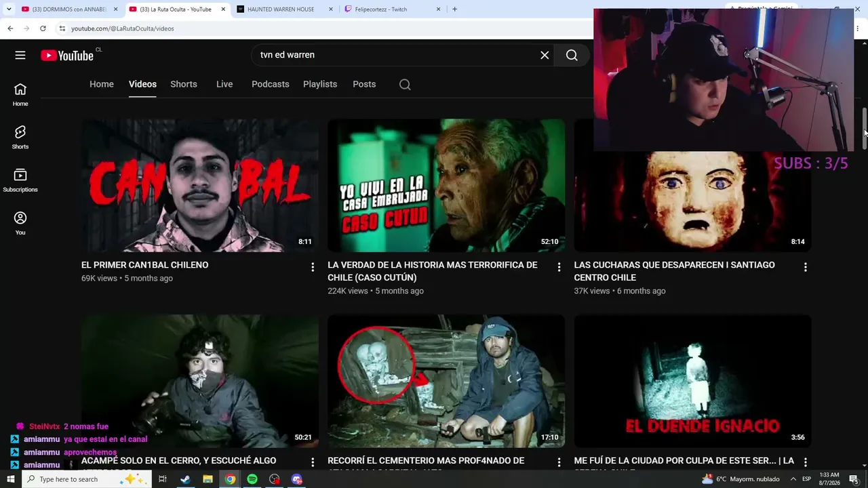Open the three-dot menu for the CASO CUTÚN video

pos(559,267)
